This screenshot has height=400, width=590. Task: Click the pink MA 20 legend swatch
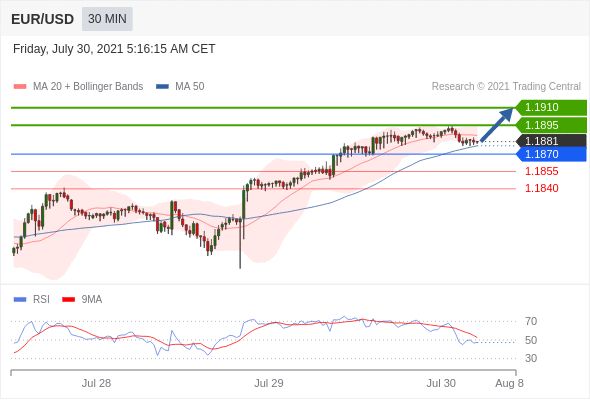[20, 87]
